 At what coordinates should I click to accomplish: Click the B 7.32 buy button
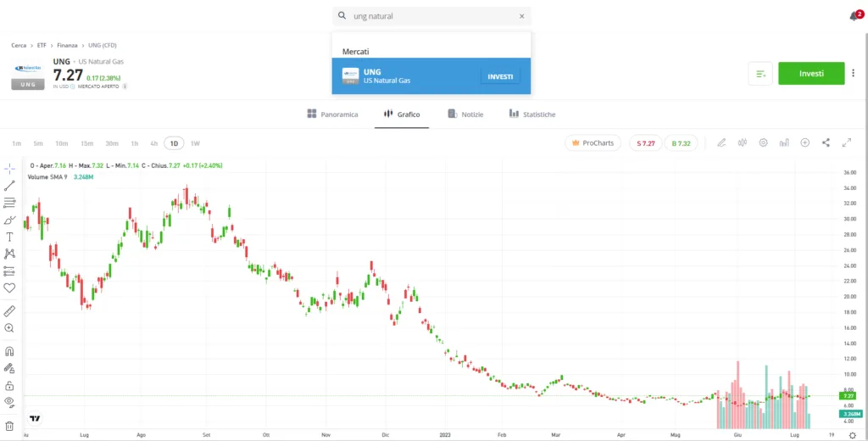(681, 143)
